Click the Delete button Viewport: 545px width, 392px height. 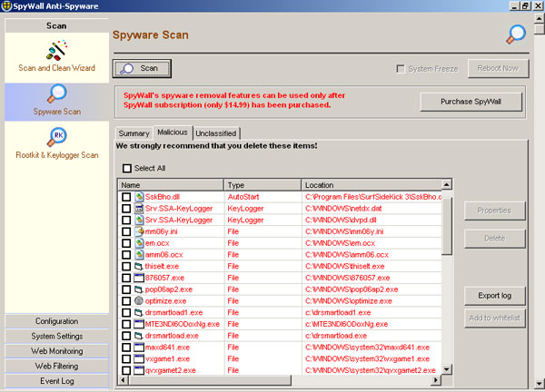coord(495,239)
